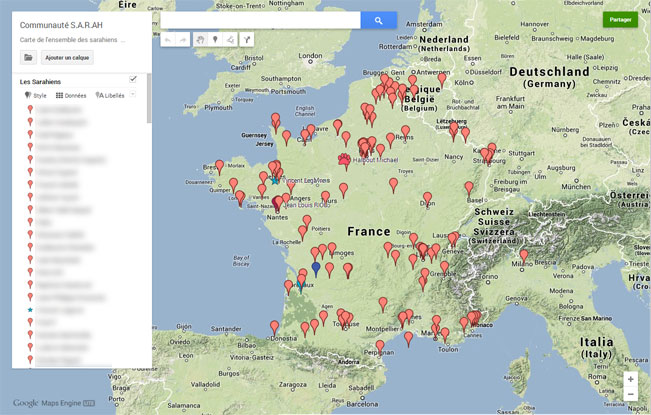This screenshot has height=415, width=651.
Task: Select the add marker tool
Action: [215, 39]
